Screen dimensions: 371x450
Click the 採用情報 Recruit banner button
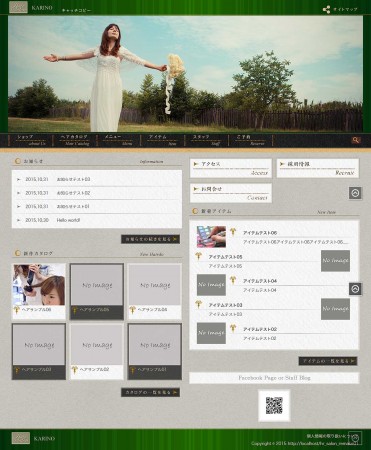coord(318,168)
